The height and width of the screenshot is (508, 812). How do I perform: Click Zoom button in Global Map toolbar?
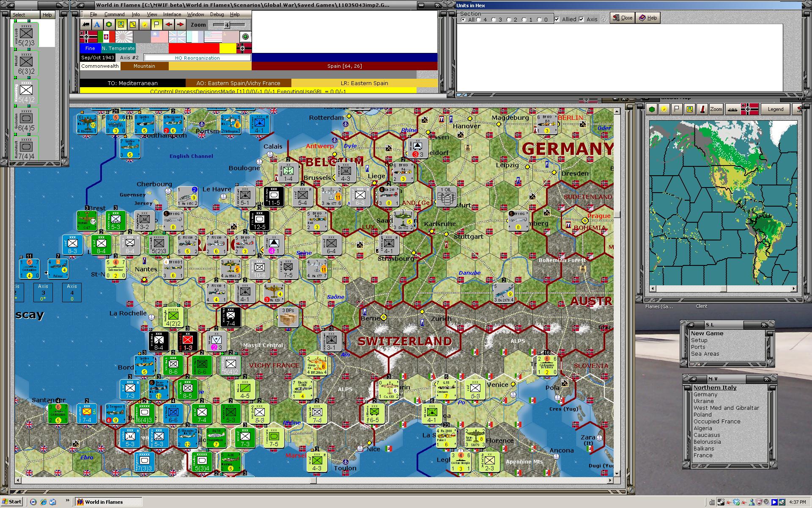coord(716,109)
